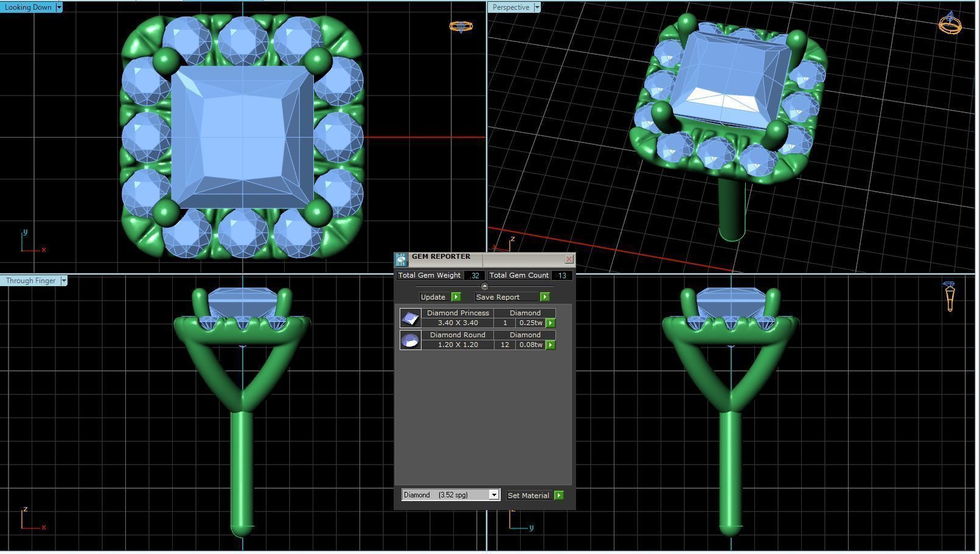Open the Perspective viewport dropdown arrow

pyautogui.click(x=537, y=7)
